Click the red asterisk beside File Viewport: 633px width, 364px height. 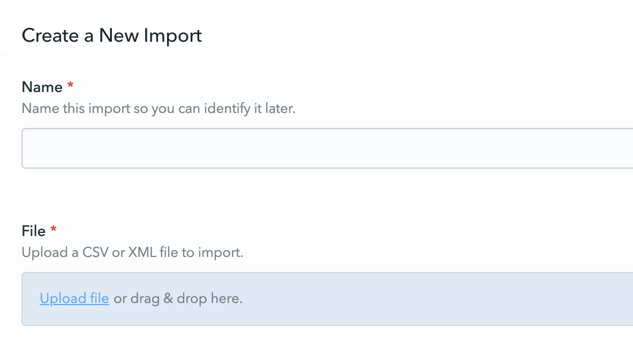pyautogui.click(x=53, y=231)
